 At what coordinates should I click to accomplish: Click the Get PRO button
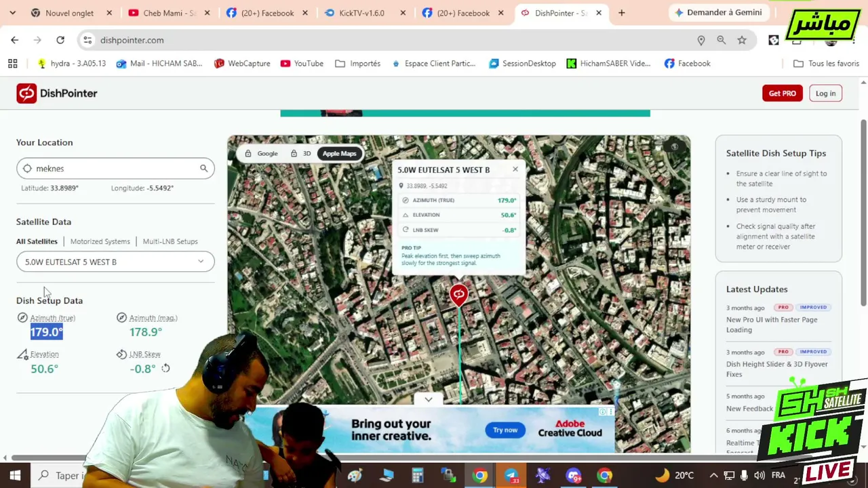point(782,93)
